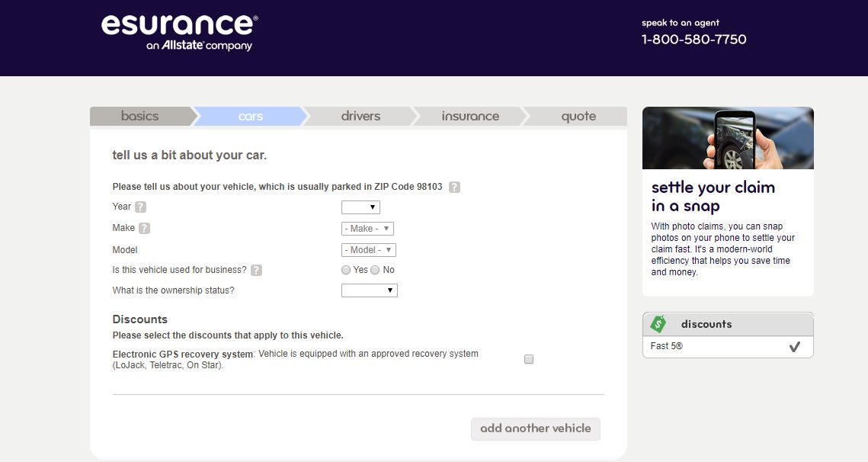Screen dimensions: 868x462
Task: Click the 1-800-580-7750 phone number
Action: pos(693,40)
